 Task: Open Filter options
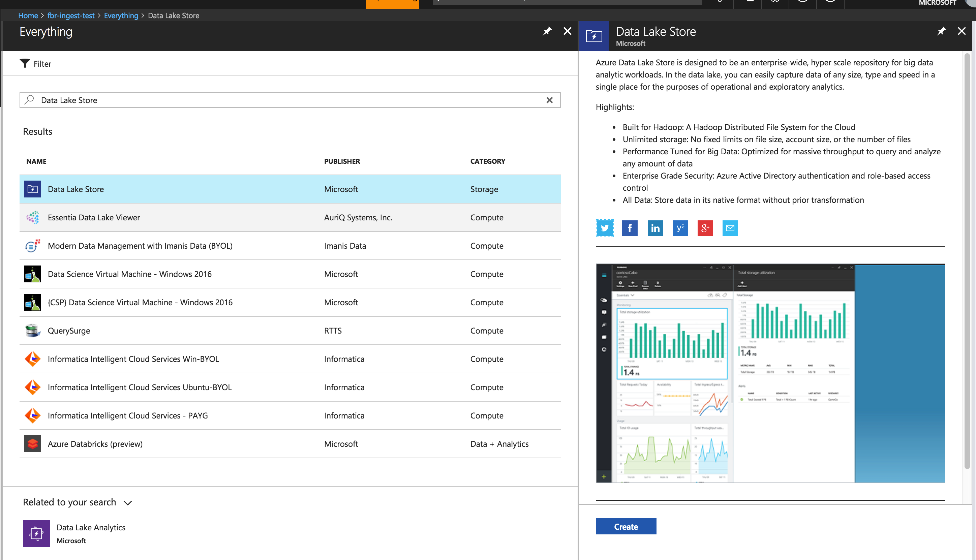pos(36,63)
